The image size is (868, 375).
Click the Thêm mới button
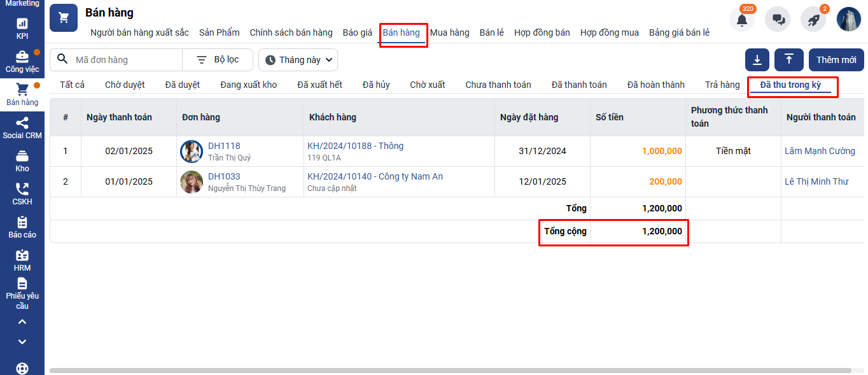coord(836,60)
